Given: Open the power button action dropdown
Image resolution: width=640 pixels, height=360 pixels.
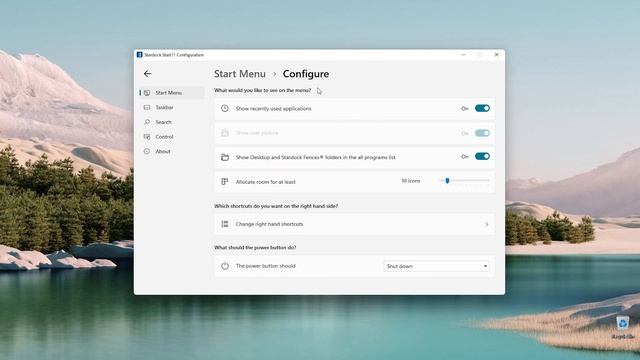Looking at the screenshot, I should 436,266.
